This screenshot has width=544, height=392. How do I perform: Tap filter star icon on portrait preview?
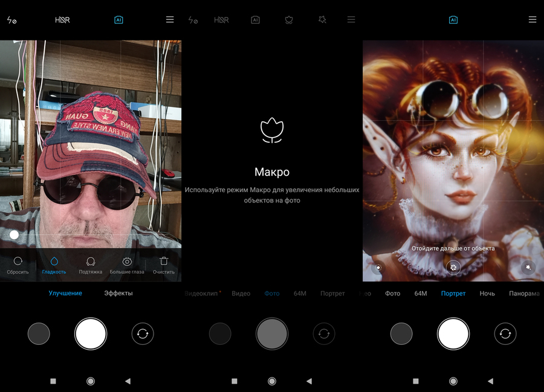pos(528,268)
